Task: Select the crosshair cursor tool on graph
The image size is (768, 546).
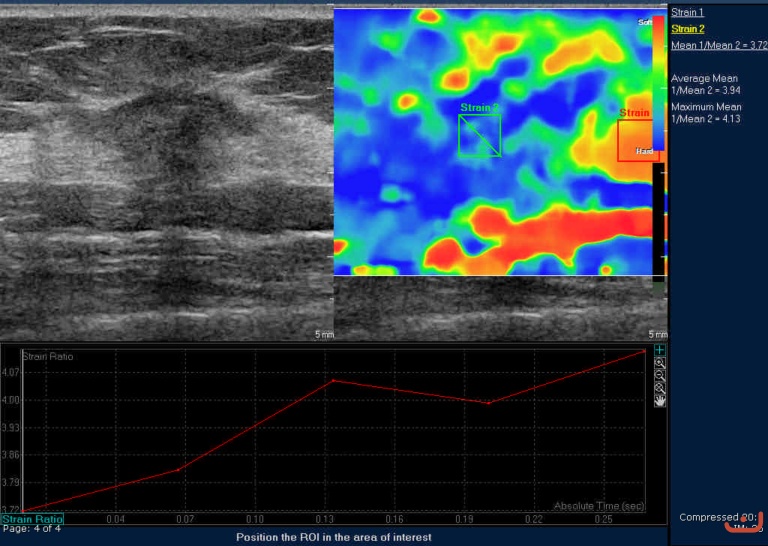Action: pyautogui.click(x=659, y=350)
